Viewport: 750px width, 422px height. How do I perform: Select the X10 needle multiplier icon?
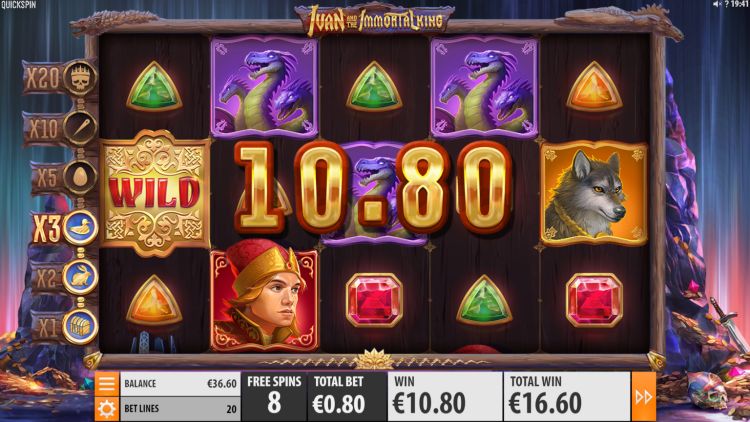(x=79, y=128)
